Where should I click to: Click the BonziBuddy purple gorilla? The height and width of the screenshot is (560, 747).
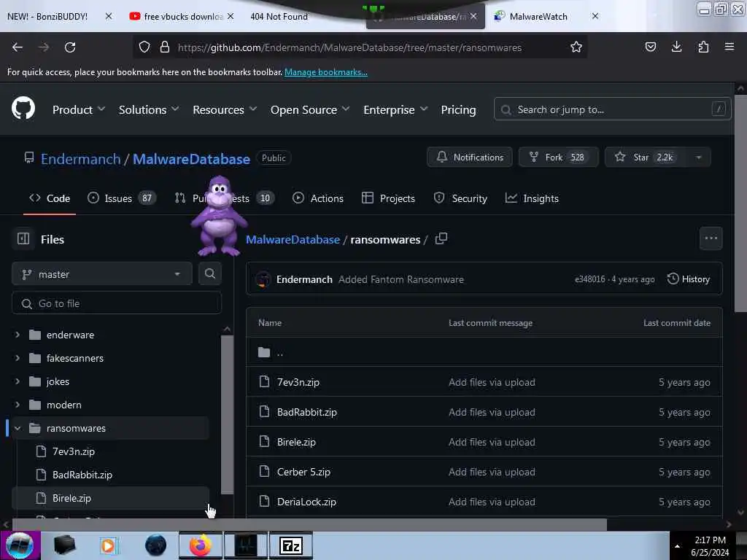point(219,216)
